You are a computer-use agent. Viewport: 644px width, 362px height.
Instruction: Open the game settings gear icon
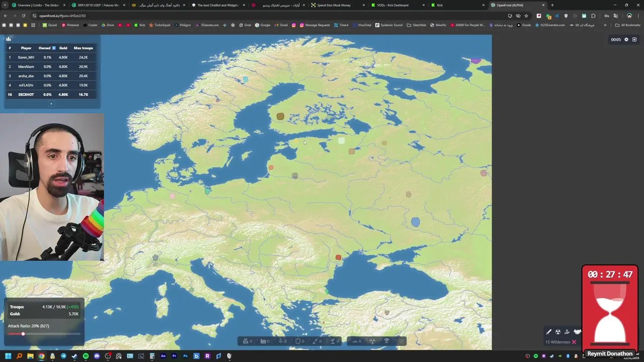coord(626,40)
